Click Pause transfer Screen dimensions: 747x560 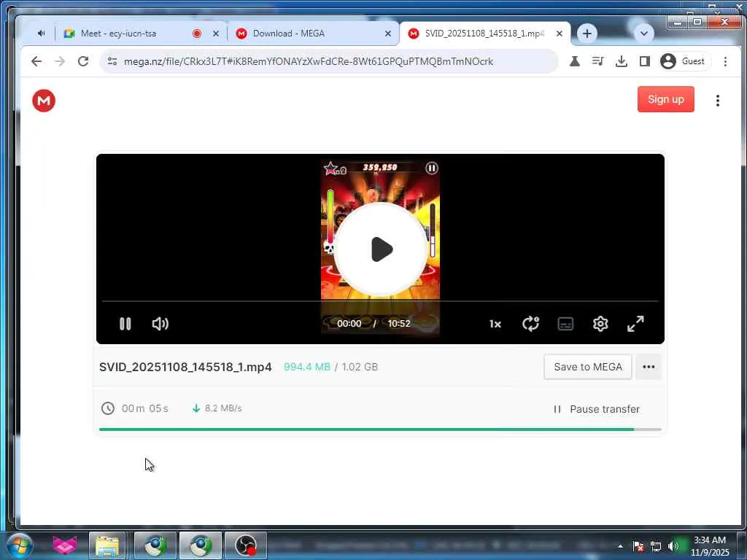597,409
